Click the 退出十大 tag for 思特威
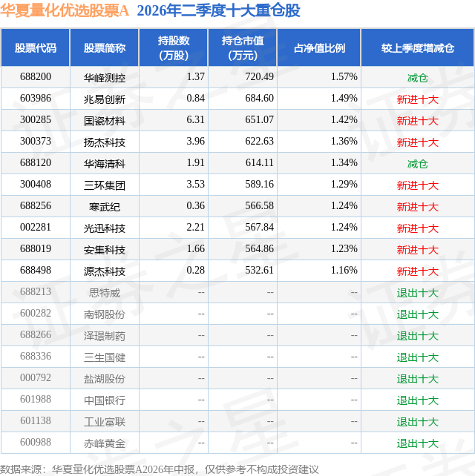The image size is (475, 476). 418,293
